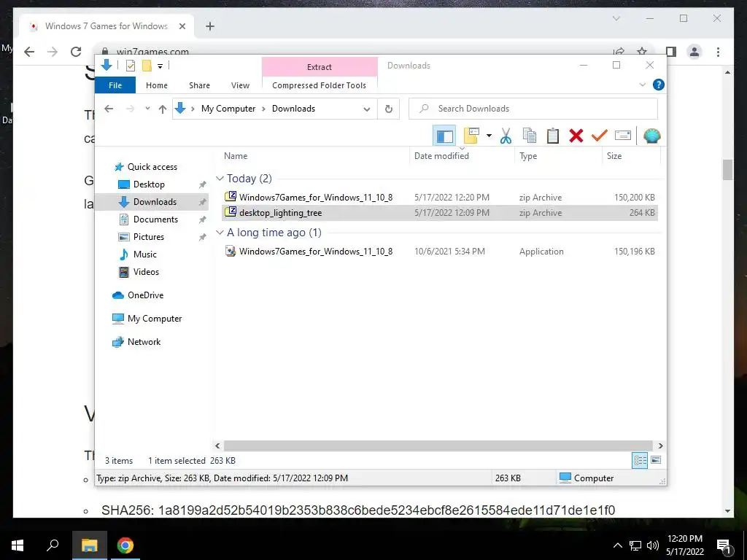The height and width of the screenshot is (560, 747).
Task: Switch to the Share ribbon tab
Action: coord(199,85)
